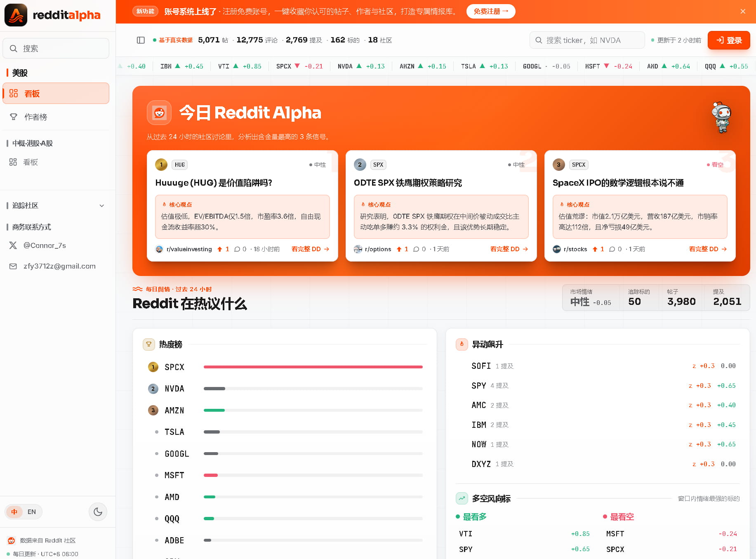Click AMC in the 异动飙升 list
This screenshot has height=559, width=756.
click(478, 405)
